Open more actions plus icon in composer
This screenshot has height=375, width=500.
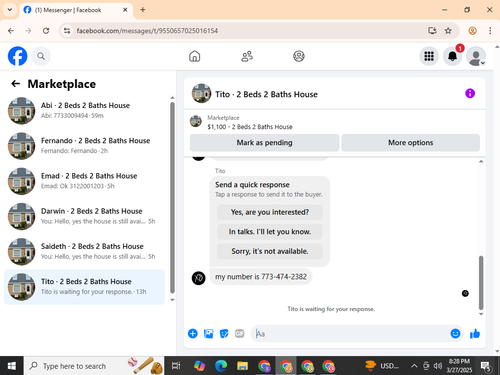(x=193, y=333)
